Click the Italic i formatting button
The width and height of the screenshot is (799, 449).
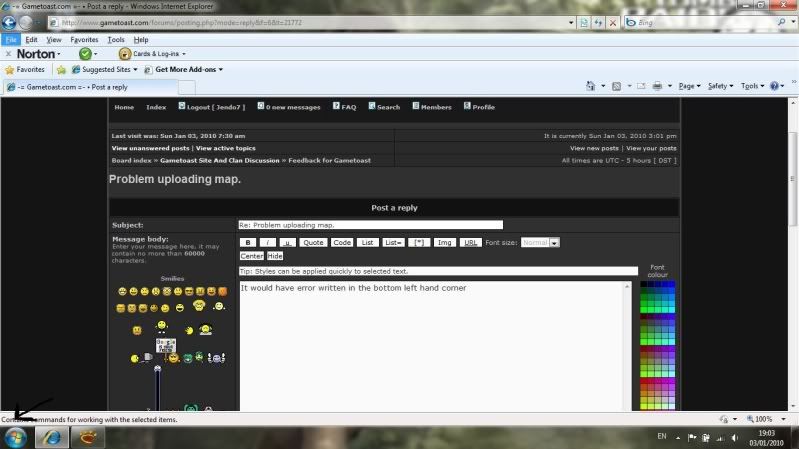pos(268,243)
